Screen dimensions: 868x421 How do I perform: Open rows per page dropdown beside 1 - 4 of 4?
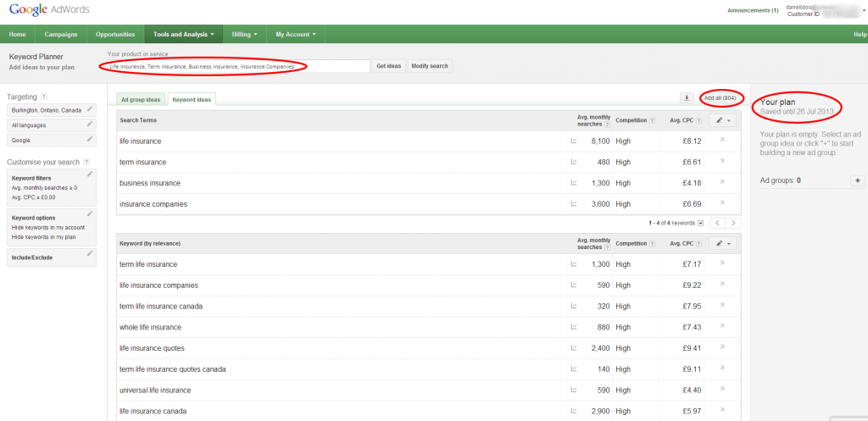pos(701,224)
